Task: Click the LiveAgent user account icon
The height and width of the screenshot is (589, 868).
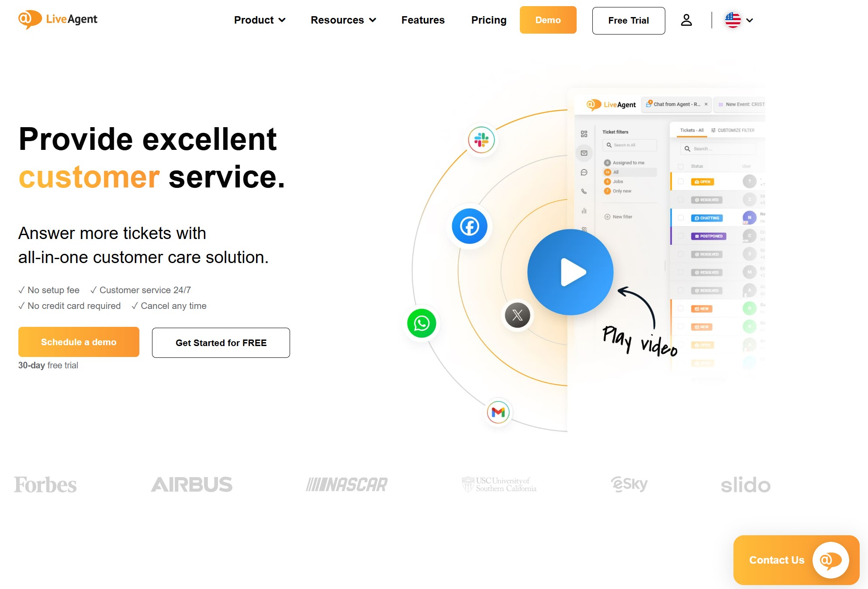Action: pos(687,20)
